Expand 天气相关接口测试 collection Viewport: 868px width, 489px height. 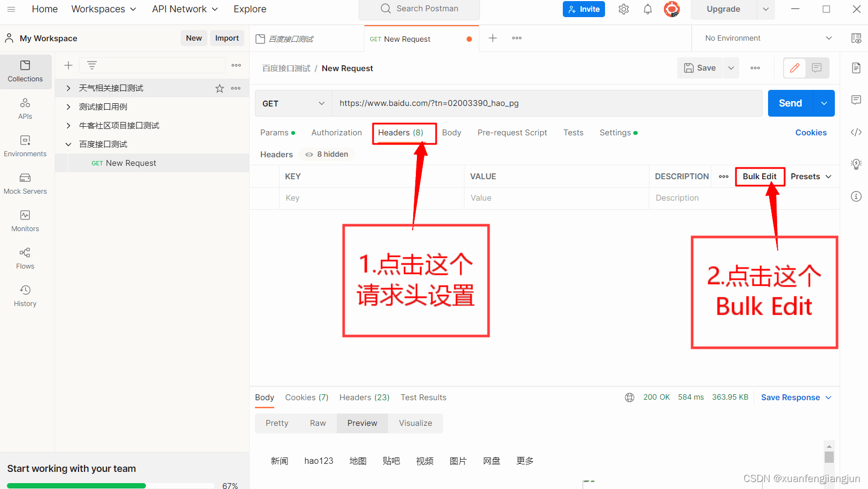tap(68, 88)
